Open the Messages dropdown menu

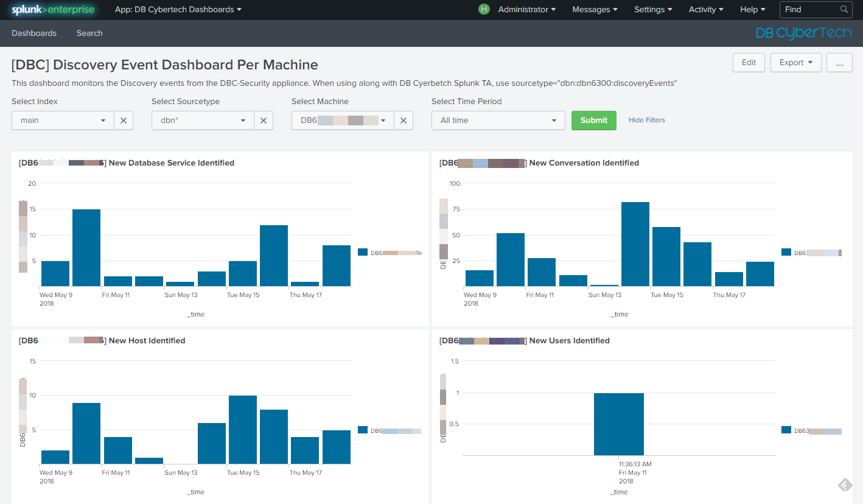click(x=595, y=10)
